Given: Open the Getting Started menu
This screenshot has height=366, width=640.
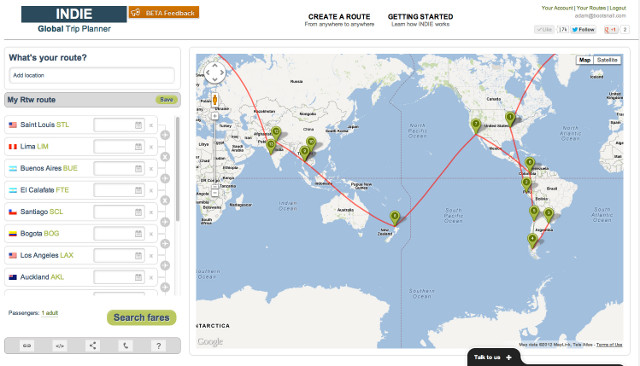Looking at the screenshot, I should tap(420, 20).
